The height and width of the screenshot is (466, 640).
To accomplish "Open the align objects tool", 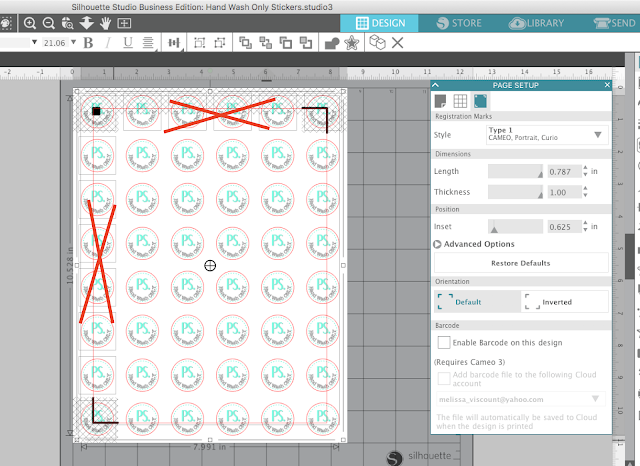I will click(174, 43).
